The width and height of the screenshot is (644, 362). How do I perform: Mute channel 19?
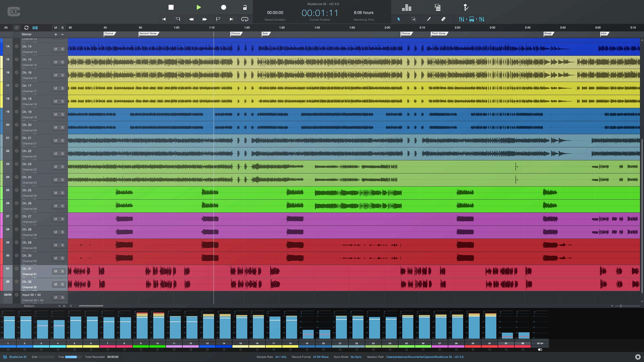(56, 114)
